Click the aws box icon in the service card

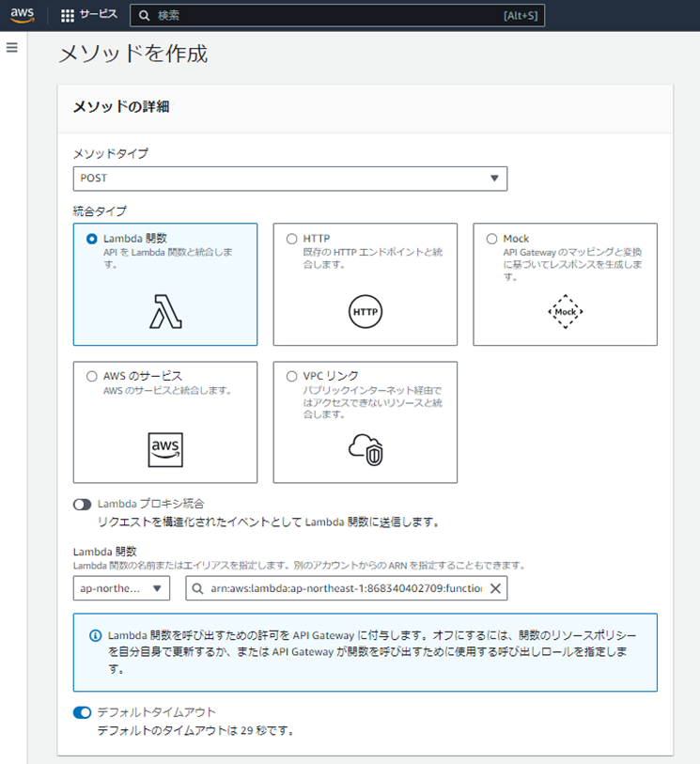tap(165, 449)
